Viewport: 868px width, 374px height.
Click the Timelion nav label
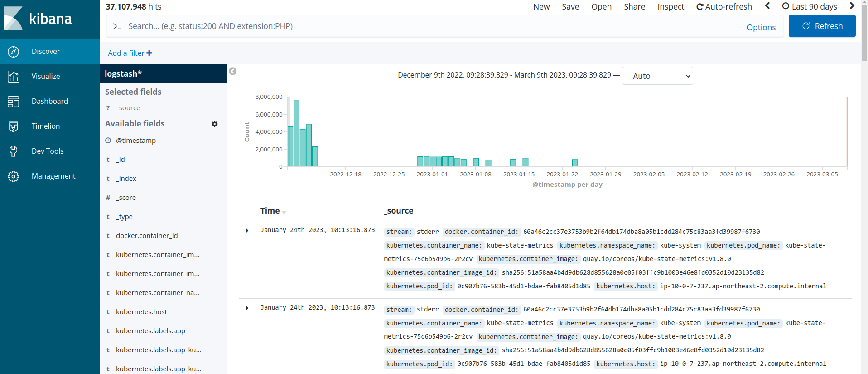click(46, 126)
